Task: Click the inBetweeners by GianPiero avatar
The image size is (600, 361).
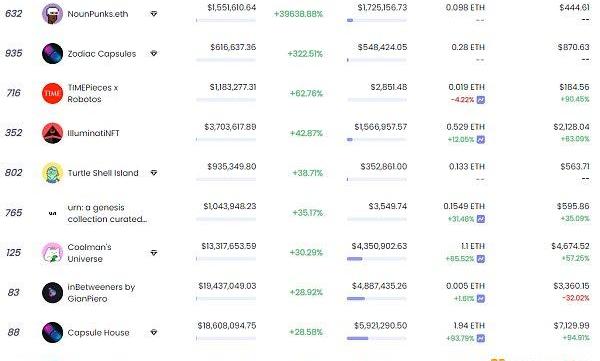Action: 52,292
